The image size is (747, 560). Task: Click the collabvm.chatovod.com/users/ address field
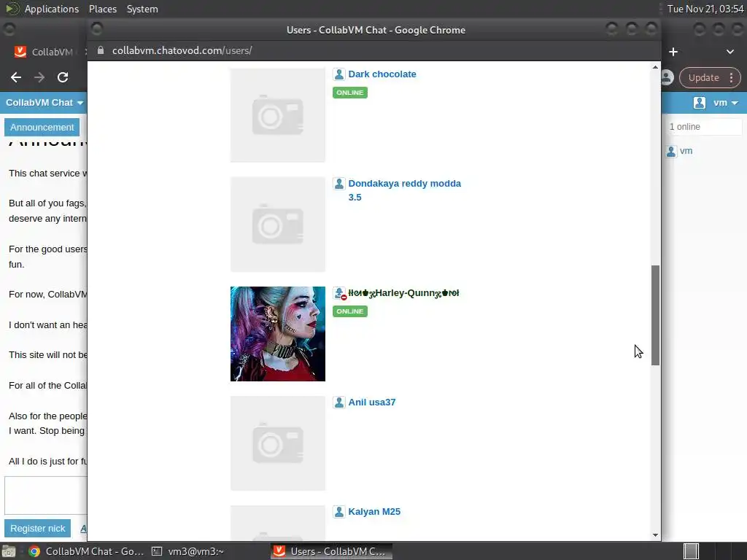(182, 50)
